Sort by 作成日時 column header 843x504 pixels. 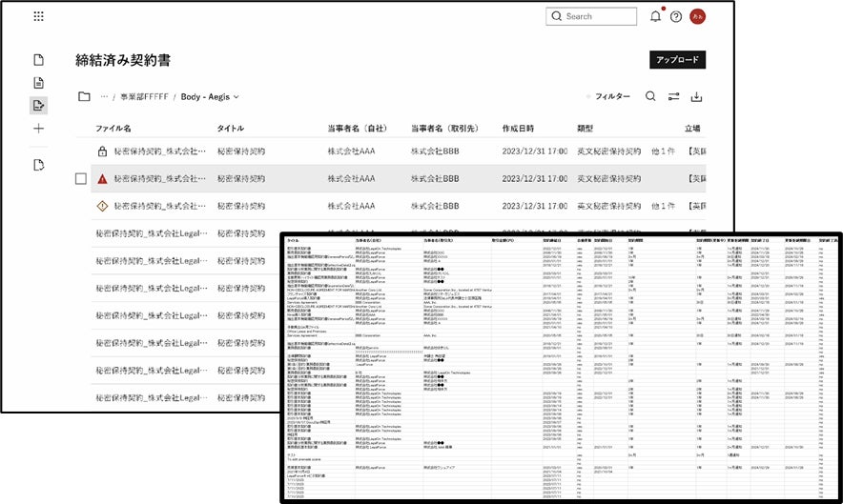pyautogui.click(x=518, y=129)
